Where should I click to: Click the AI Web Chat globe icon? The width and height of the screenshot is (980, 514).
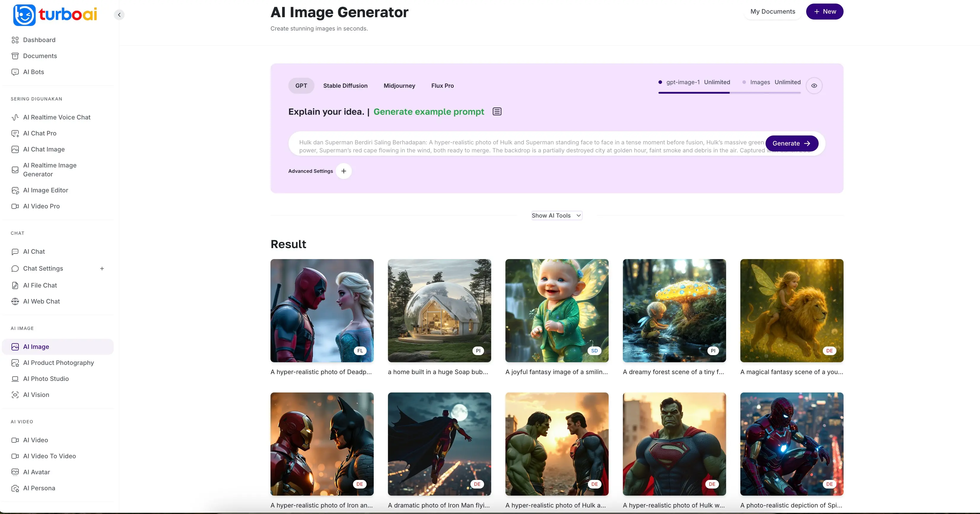[x=15, y=301]
